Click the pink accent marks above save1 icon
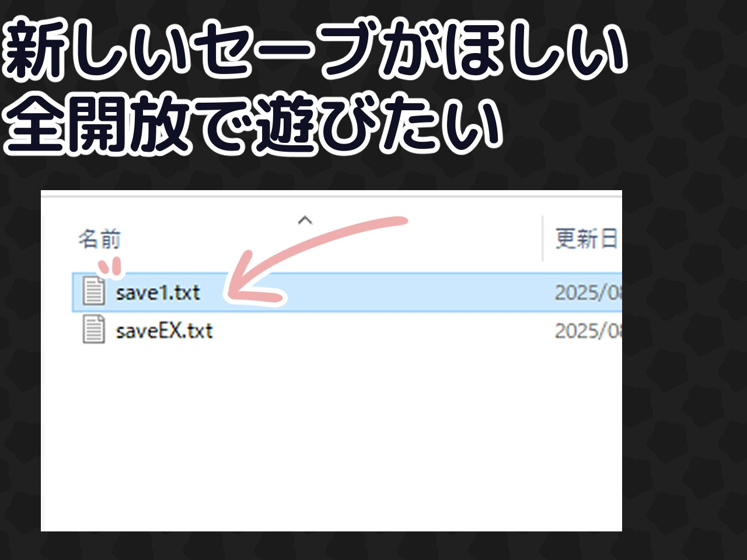 [110, 267]
